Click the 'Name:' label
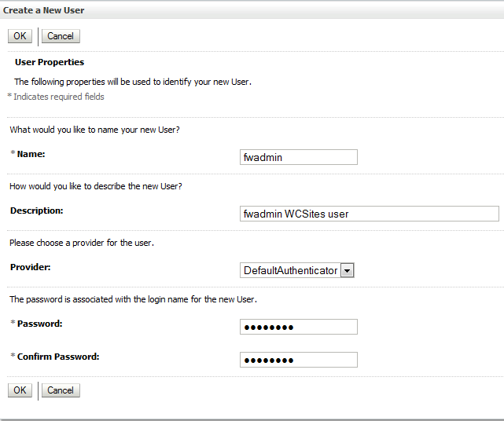Viewport: 504px width, 421px height. (31, 154)
